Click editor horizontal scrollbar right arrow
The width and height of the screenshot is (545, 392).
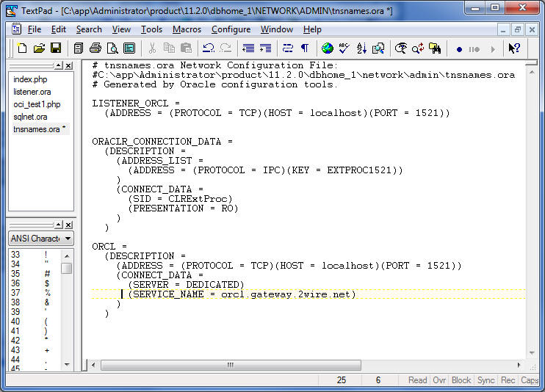click(x=519, y=365)
